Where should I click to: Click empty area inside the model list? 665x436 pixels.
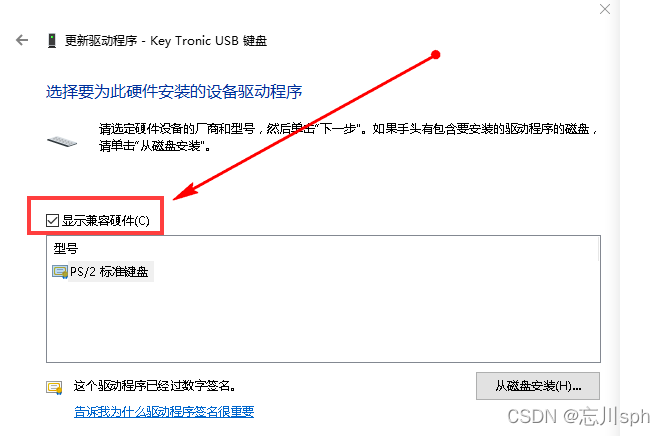pyautogui.click(x=323, y=322)
